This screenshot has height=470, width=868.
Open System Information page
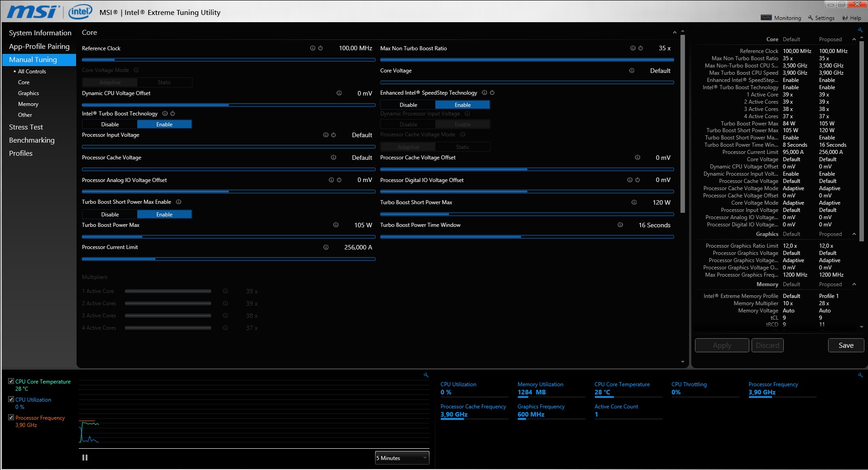(40, 33)
